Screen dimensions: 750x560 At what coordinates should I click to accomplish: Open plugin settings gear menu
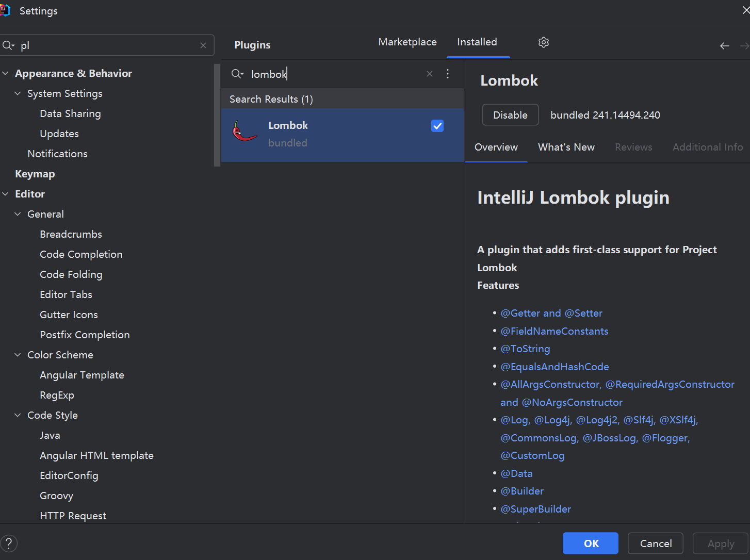[544, 42]
